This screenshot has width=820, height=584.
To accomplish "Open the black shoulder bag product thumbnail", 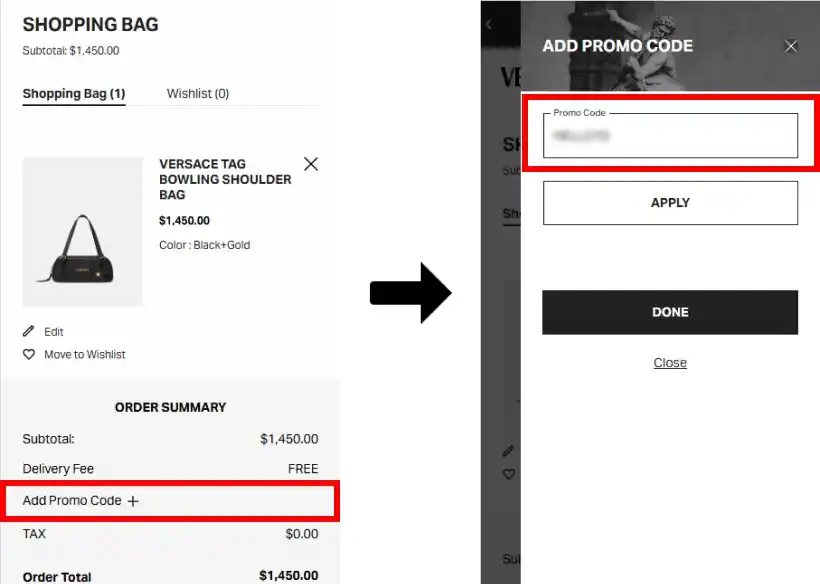I will (83, 232).
